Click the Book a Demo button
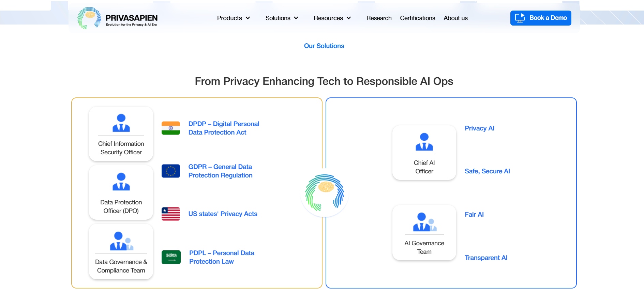644x296 pixels. point(541,18)
